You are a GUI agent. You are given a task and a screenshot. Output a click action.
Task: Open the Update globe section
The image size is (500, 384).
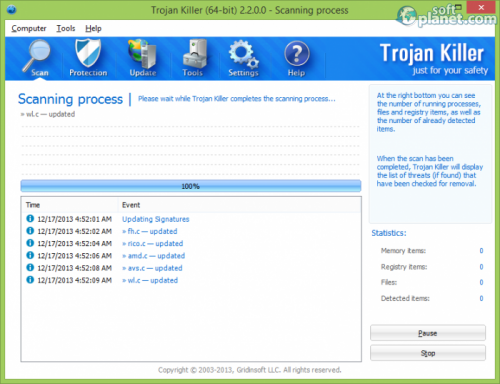click(143, 58)
